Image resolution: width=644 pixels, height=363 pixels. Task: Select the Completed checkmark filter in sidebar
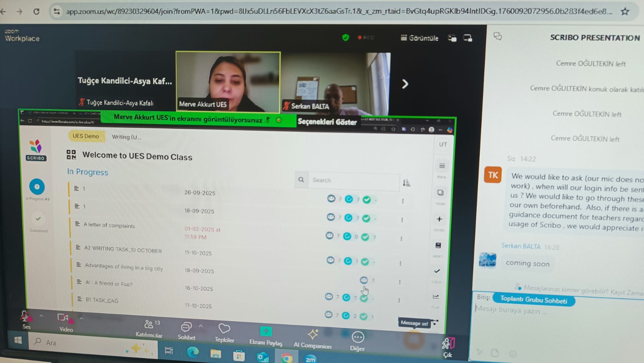click(x=38, y=219)
